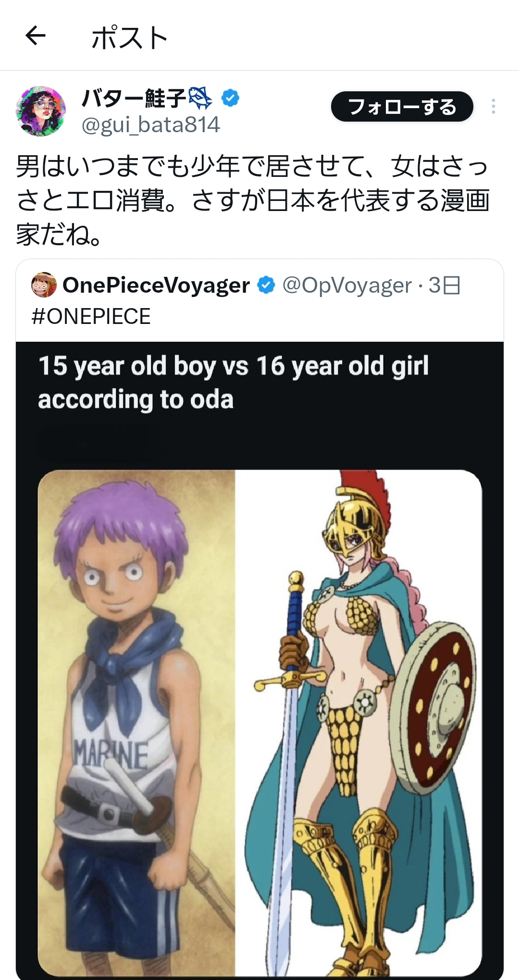Open the three-dot more options menu
Viewport: 519px width, 980px height.
[493, 107]
